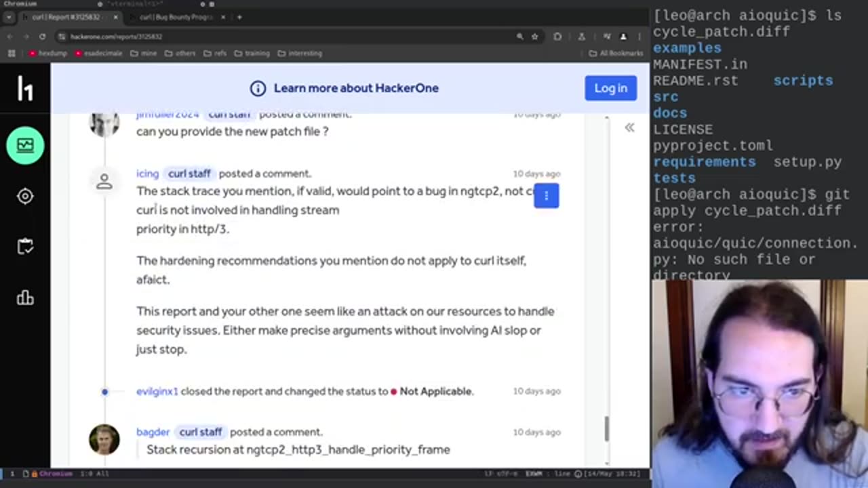Screen dimensions: 868x488
Task: Click the curl staff badge next to icing
Action: (x=189, y=174)
